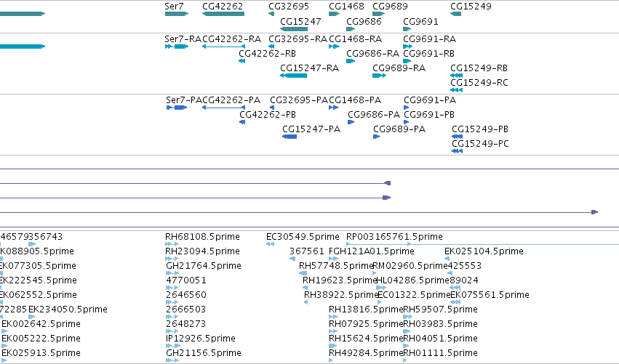Click protein CG32695-PA
Screen dimensions: 619x364
(x=299, y=100)
